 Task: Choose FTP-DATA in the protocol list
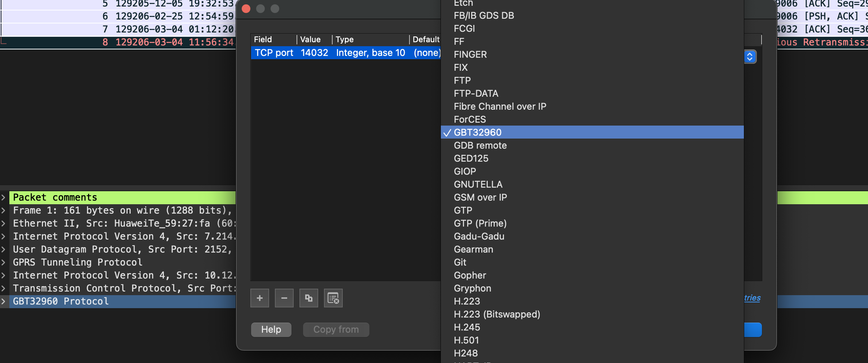click(x=476, y=93)
